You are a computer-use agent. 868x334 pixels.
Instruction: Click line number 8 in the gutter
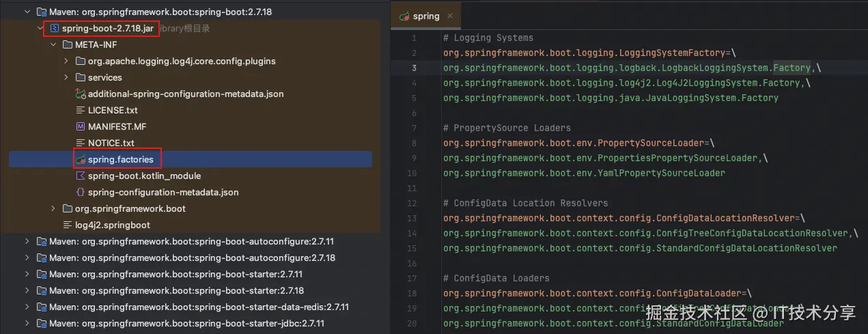(x=414, y=143)
